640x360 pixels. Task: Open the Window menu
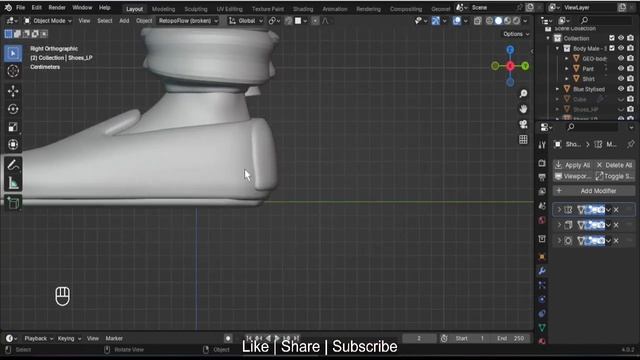[x=82, y=8]
